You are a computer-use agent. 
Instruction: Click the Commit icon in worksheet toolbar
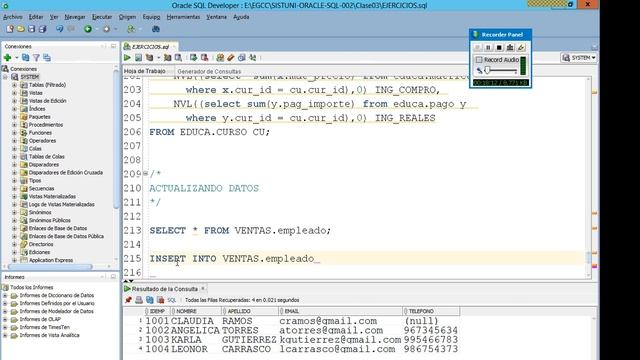193,58
